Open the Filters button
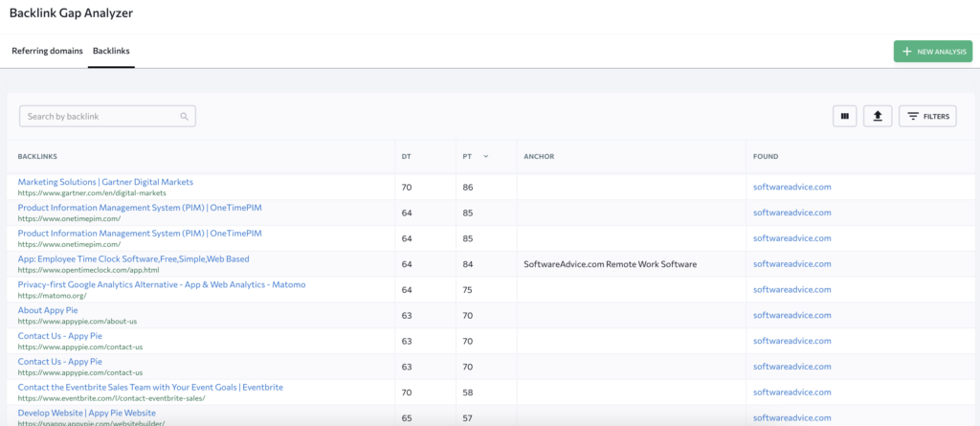The width and height of the screenshot is (980, 426). click(x=927, y=116)
